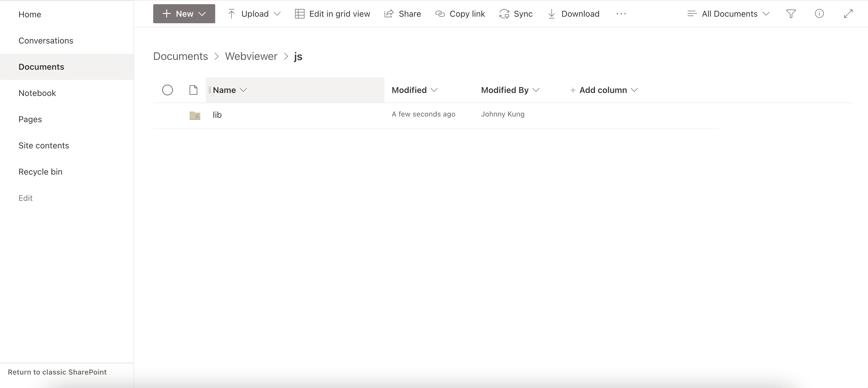The width and height of the screenshot is (868, 388).
Task: Expand the Upload dropdown menu
Action: tap(254, 14)
